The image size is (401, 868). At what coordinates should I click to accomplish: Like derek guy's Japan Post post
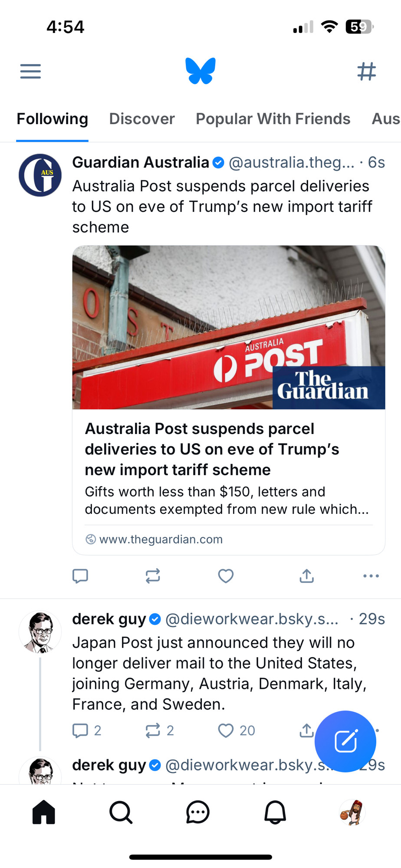tap(237, 730)
